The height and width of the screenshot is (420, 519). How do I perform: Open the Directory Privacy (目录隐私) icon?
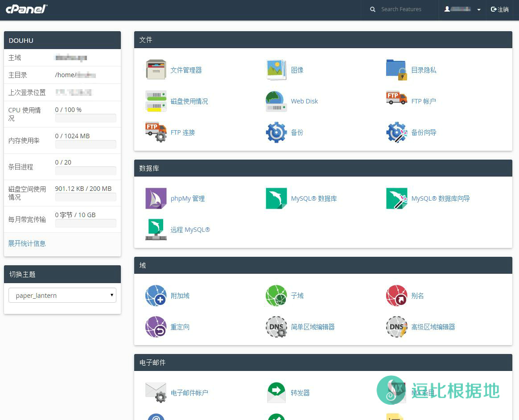click(x=396, y=70)
